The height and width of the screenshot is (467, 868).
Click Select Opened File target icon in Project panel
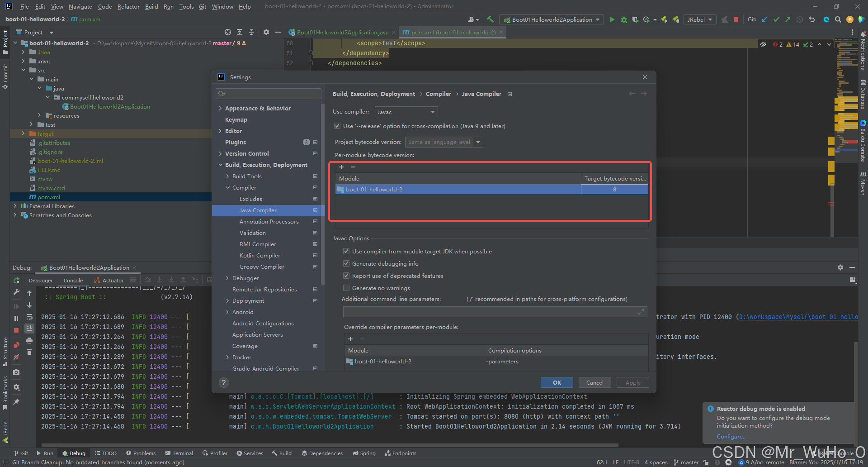(228, 32)
